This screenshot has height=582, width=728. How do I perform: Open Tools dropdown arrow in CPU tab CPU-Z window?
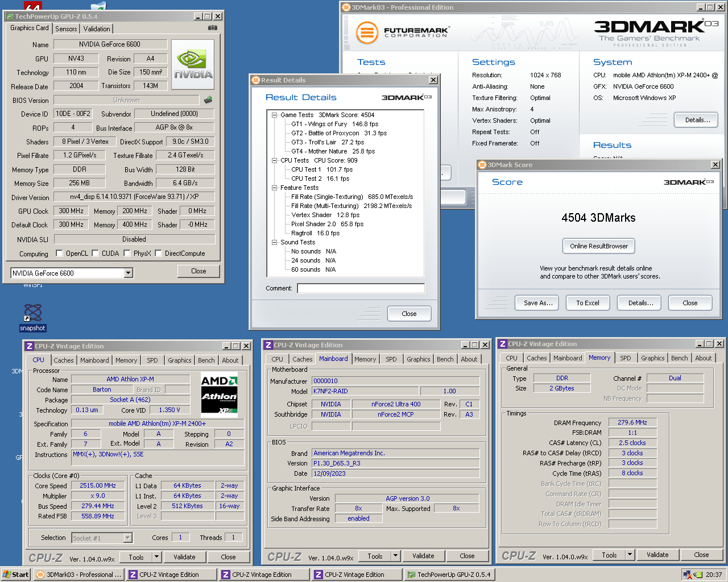pos(156,557)
